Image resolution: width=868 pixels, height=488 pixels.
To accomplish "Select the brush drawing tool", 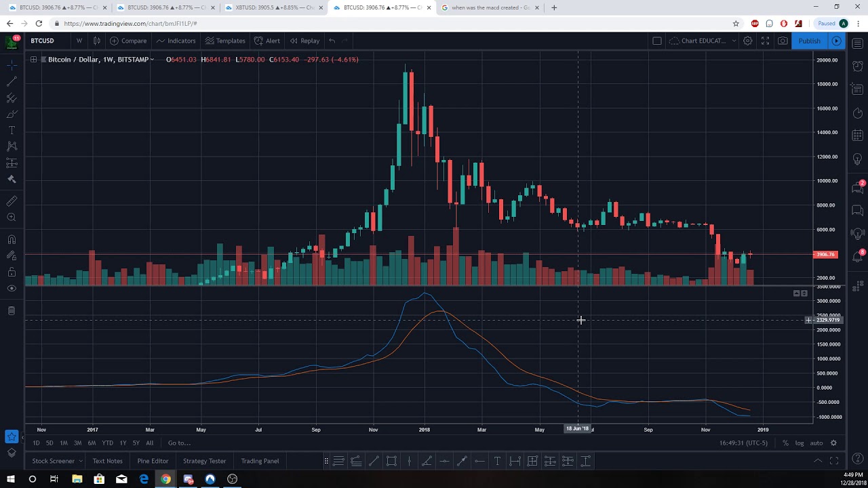I will click(12, 114).
